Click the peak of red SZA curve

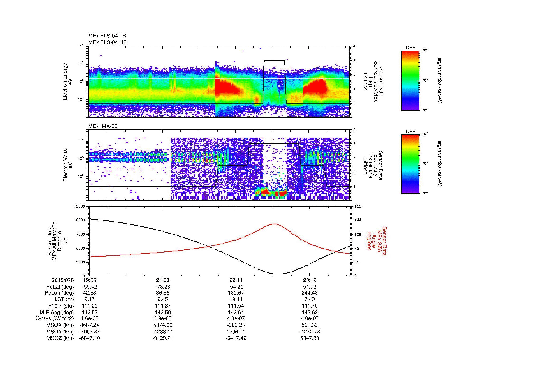[274, 224]
